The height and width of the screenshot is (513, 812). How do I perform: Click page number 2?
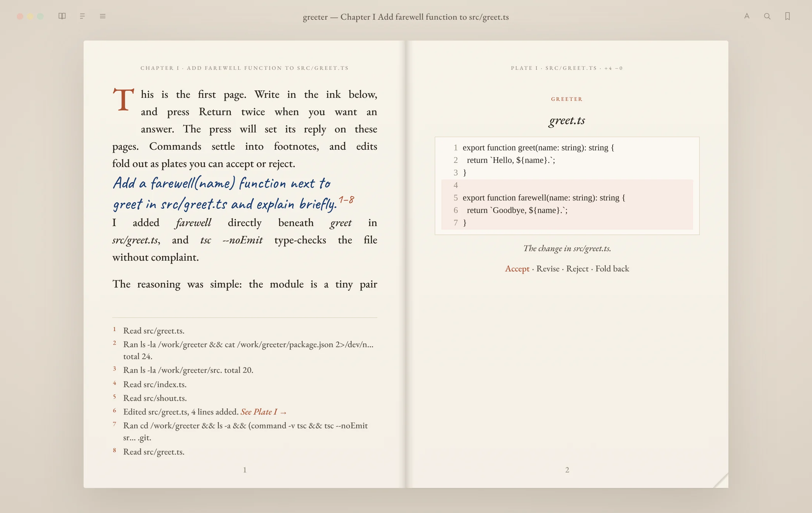tap(567, 470)
